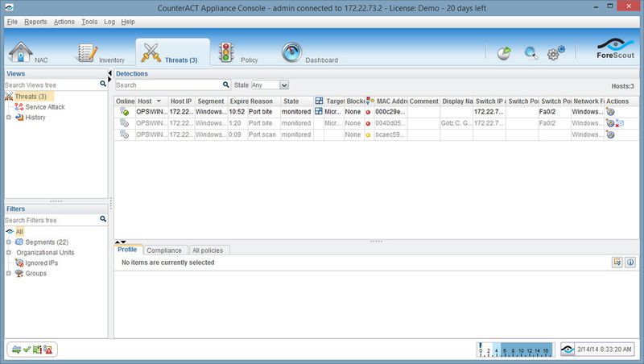Open the Log menu
644x364 pixels.
[109, 22]
